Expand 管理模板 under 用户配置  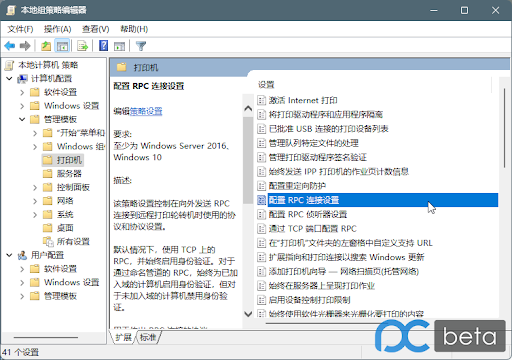pyautogui.click(x=22, y=296)
